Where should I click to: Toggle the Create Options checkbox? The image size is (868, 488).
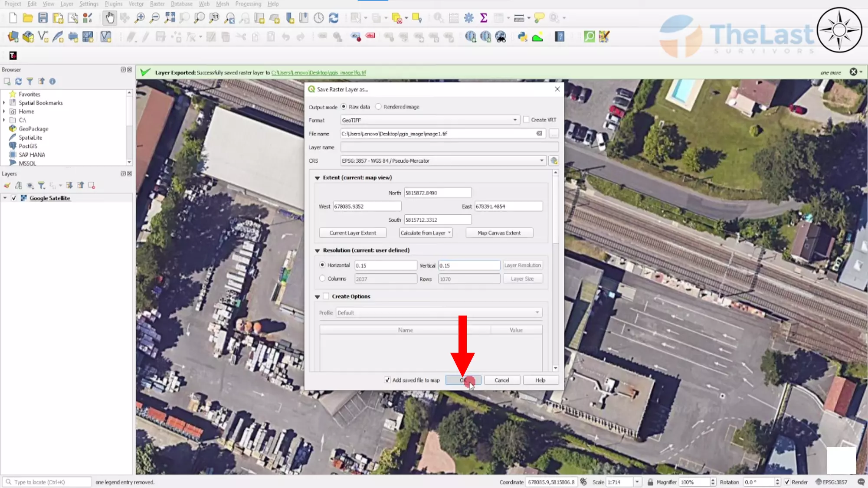(326, 296)
